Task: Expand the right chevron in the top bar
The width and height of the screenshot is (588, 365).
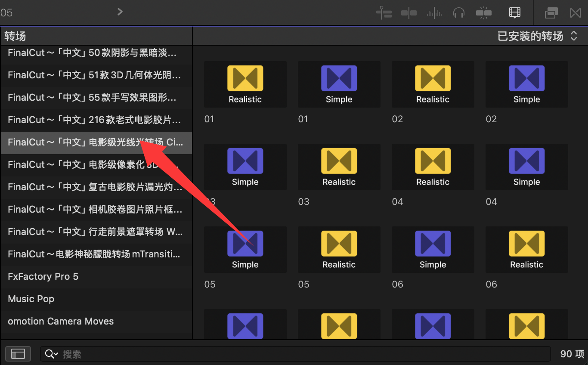Action: 120,12
